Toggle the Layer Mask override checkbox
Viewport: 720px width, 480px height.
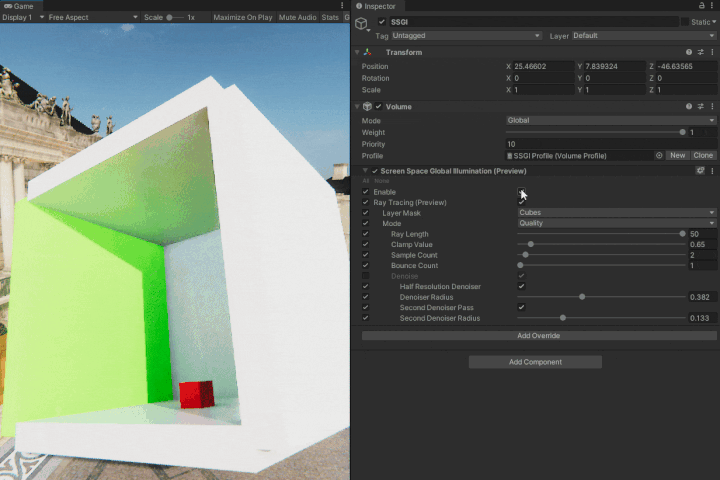(x=366, y=213)
